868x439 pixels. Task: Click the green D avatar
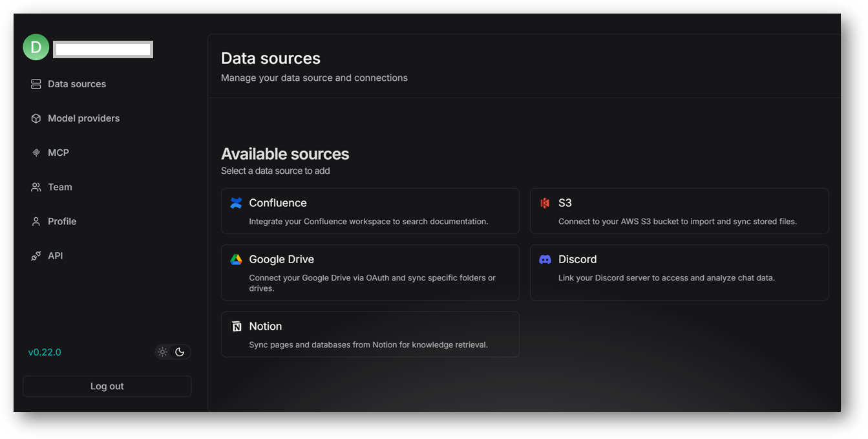(x=36, y=47)
